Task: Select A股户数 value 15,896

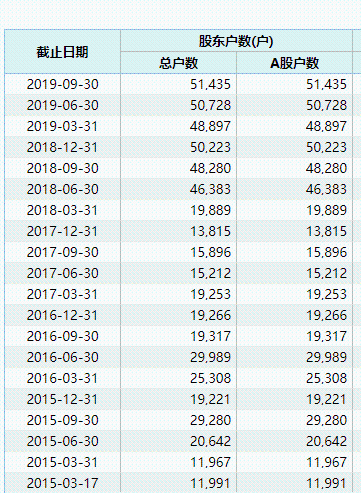Action: (x=326, y=252)
